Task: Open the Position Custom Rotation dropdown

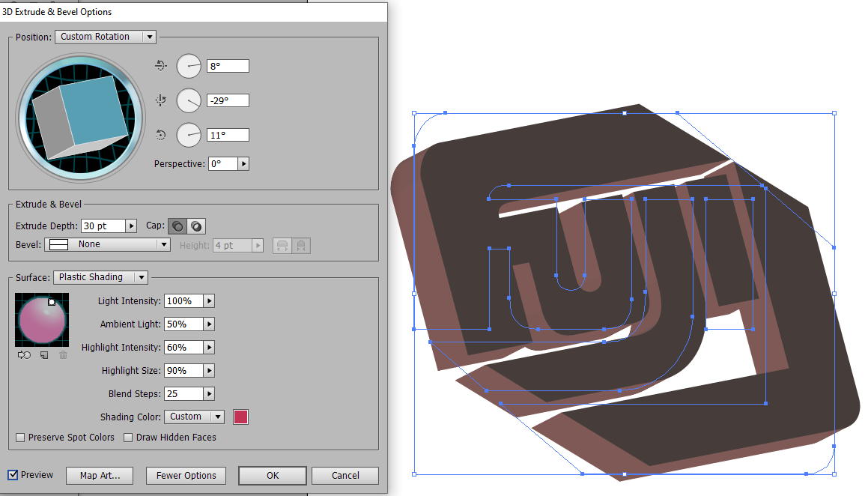Action: [105, 37]
